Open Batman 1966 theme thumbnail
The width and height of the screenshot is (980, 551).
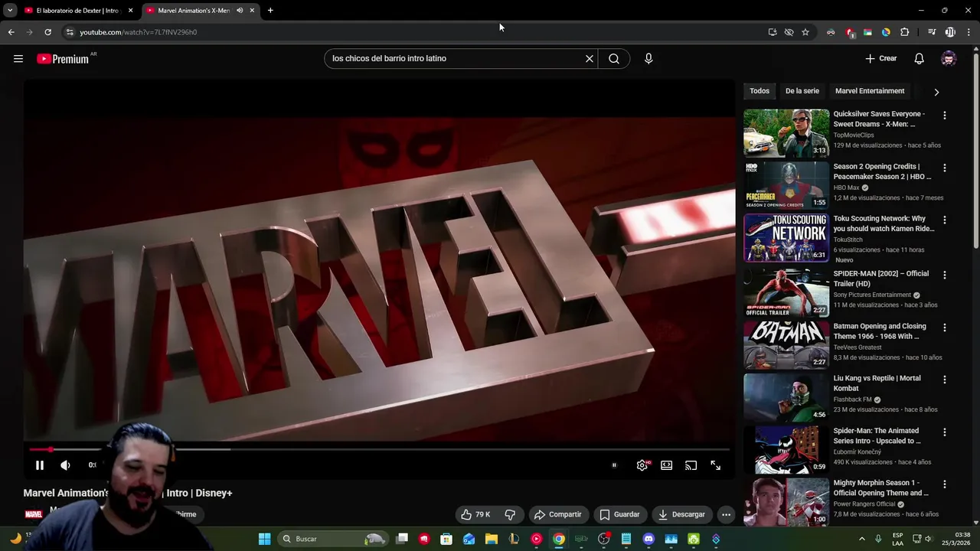tap(786, 345)
